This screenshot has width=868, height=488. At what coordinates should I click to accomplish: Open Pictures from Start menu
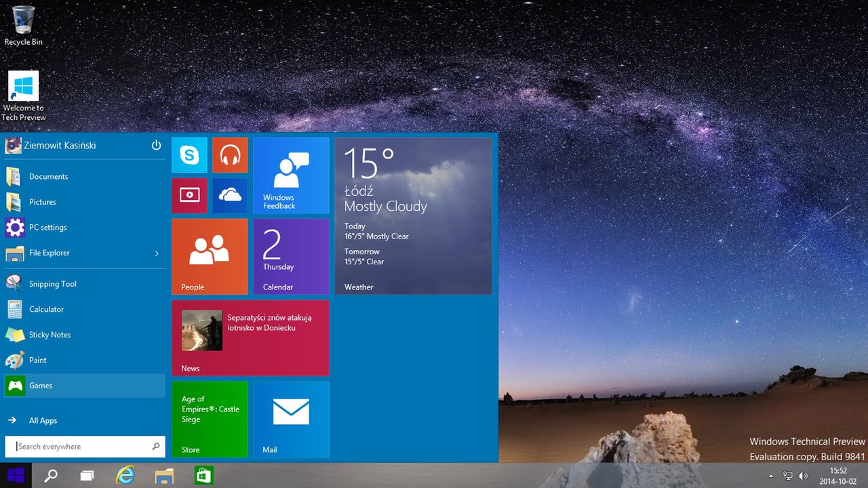tap(85, 202)
